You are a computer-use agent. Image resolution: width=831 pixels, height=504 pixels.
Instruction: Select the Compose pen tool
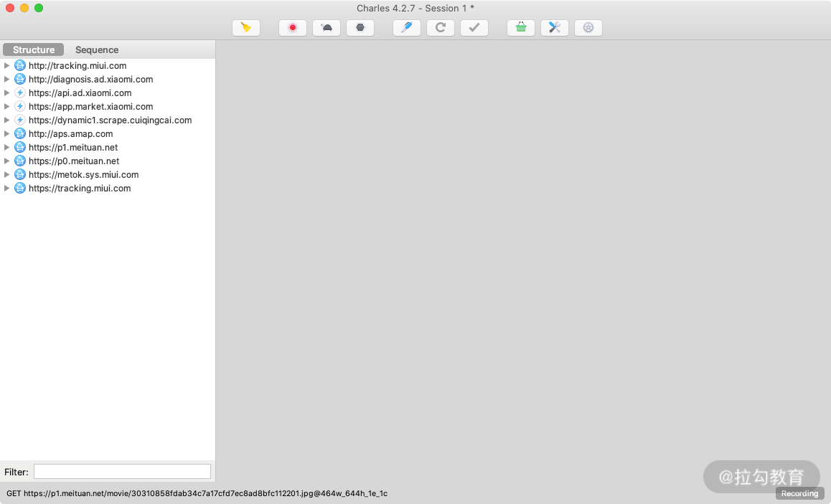click(x=406, y=27)
